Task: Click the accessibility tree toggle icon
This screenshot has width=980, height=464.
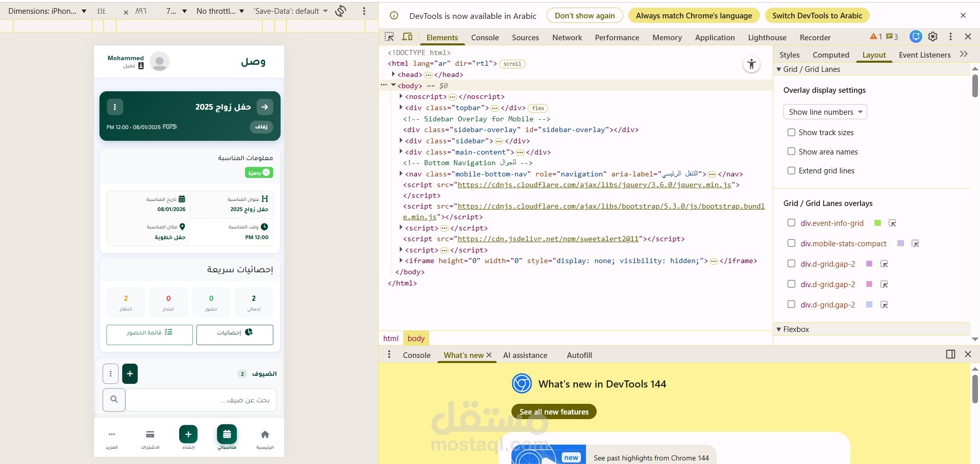Action: tap(751, 64)
